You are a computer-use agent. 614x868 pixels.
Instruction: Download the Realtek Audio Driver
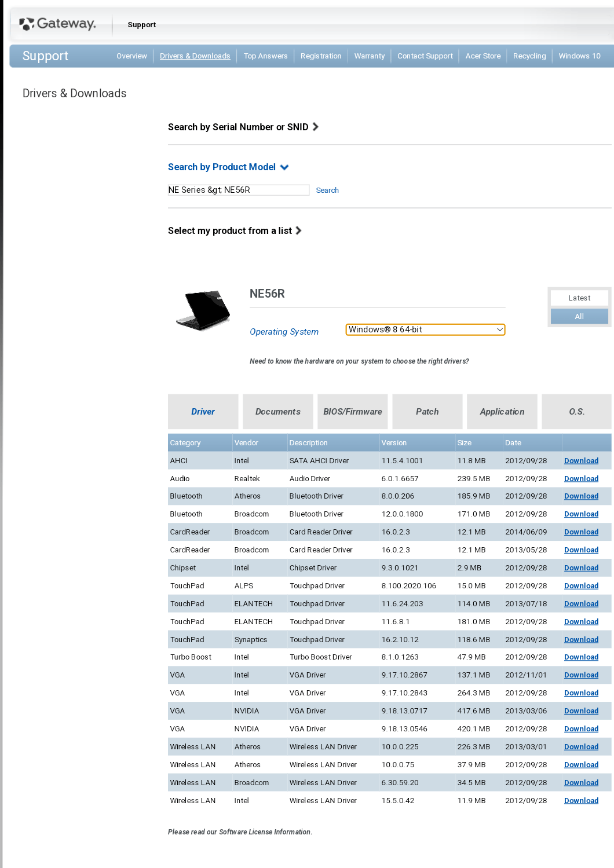tap(582, 479)
